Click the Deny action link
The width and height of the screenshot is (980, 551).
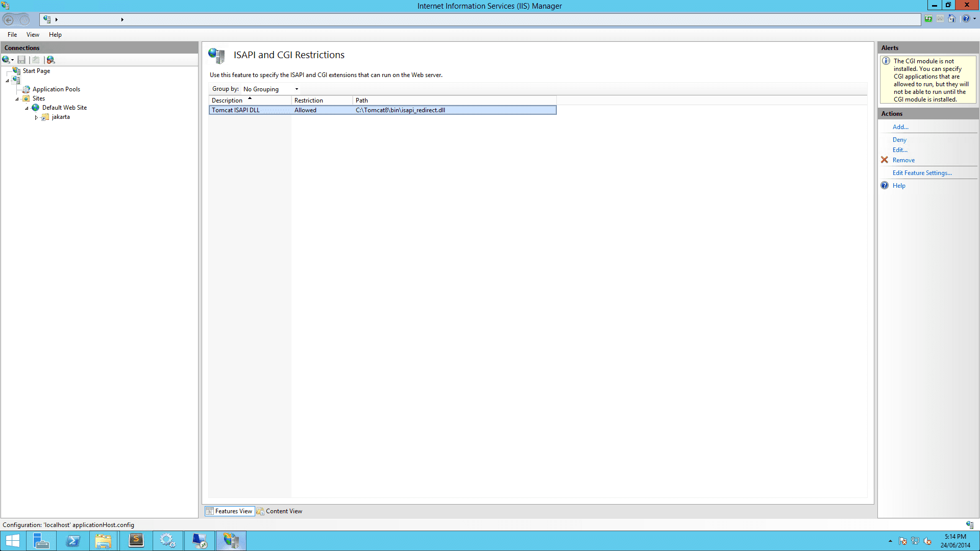pos(899,140)
